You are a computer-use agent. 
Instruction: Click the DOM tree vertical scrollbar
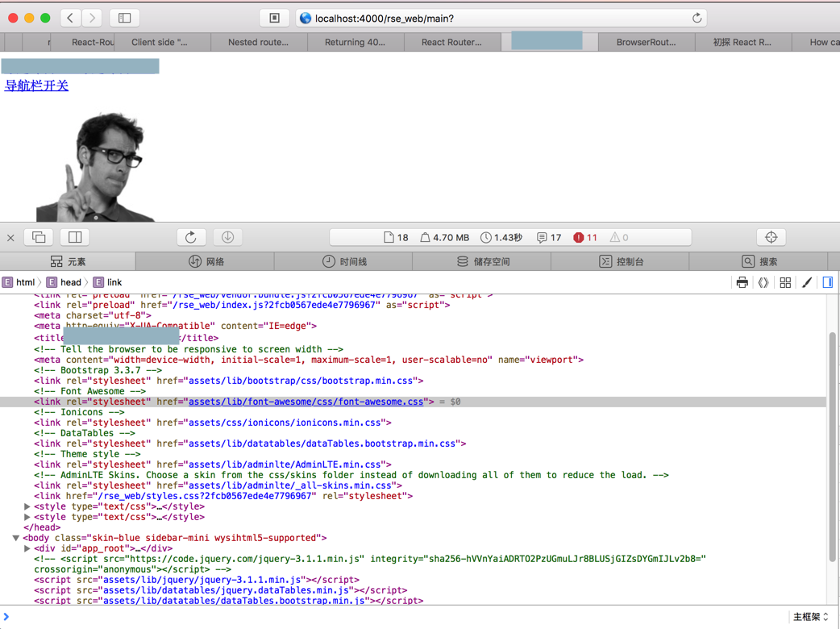(833, 447)
